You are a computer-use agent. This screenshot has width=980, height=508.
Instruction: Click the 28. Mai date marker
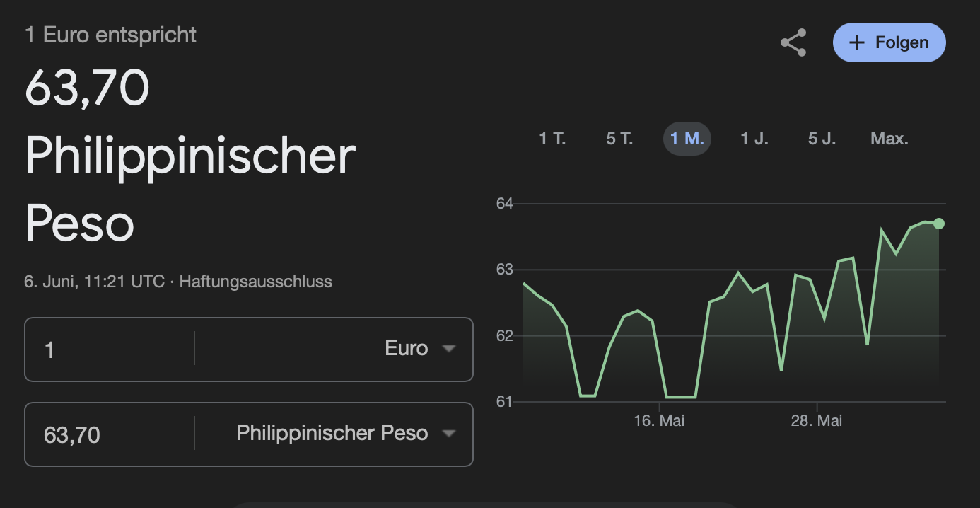(x=817, y=421)
